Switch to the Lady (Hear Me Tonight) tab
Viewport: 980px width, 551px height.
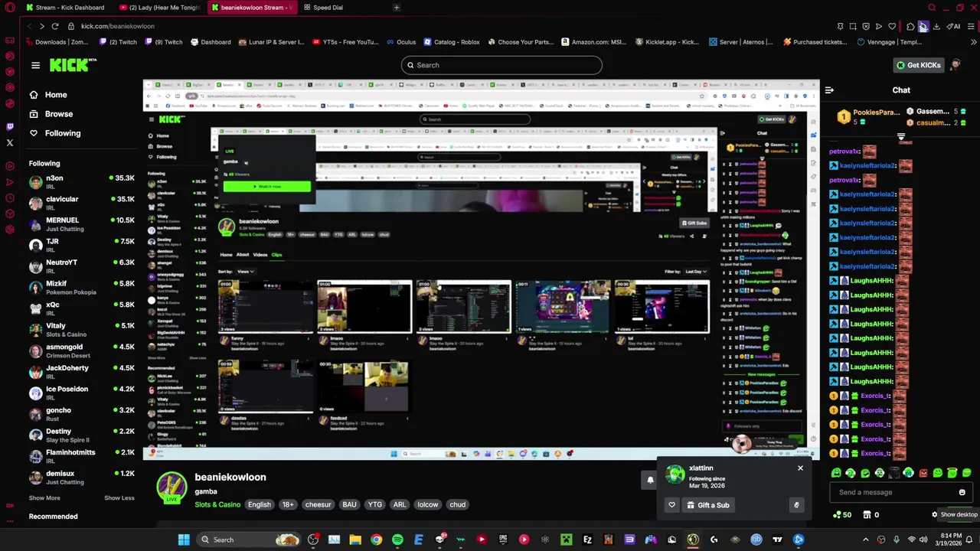159,8
